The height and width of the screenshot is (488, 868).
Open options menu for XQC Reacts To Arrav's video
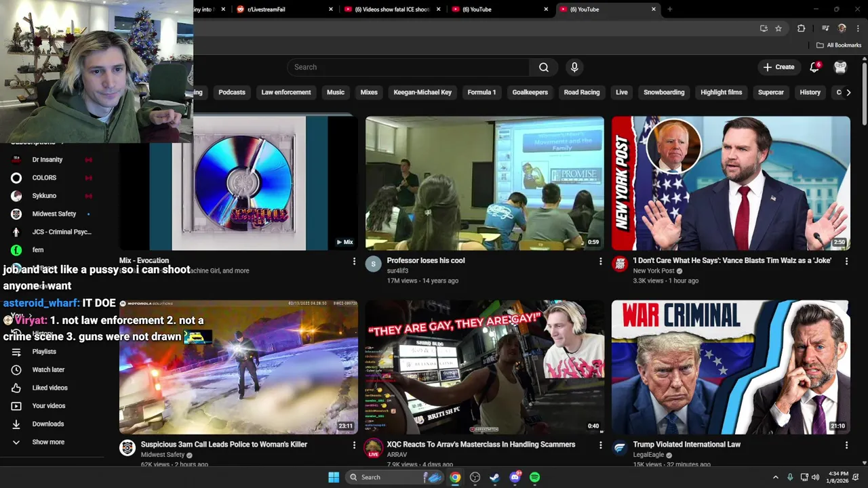click(x=600, y=445)
